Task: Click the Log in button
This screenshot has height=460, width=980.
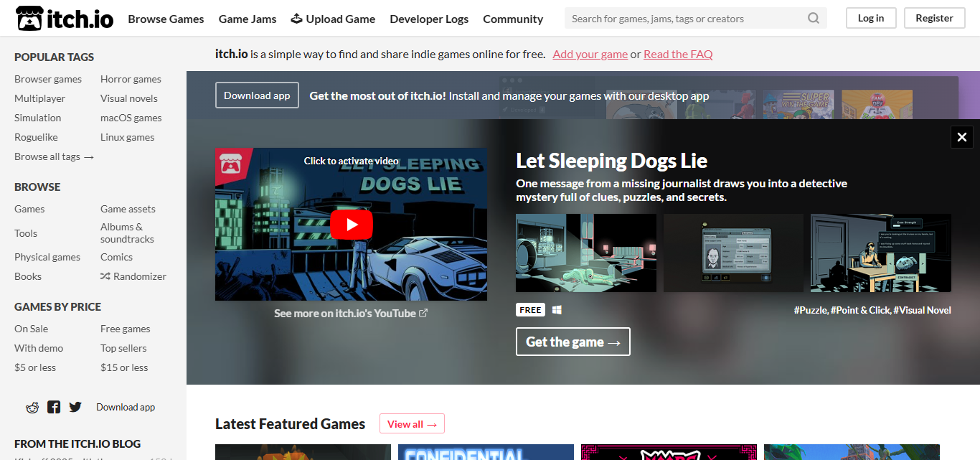Action: point(871,18)
